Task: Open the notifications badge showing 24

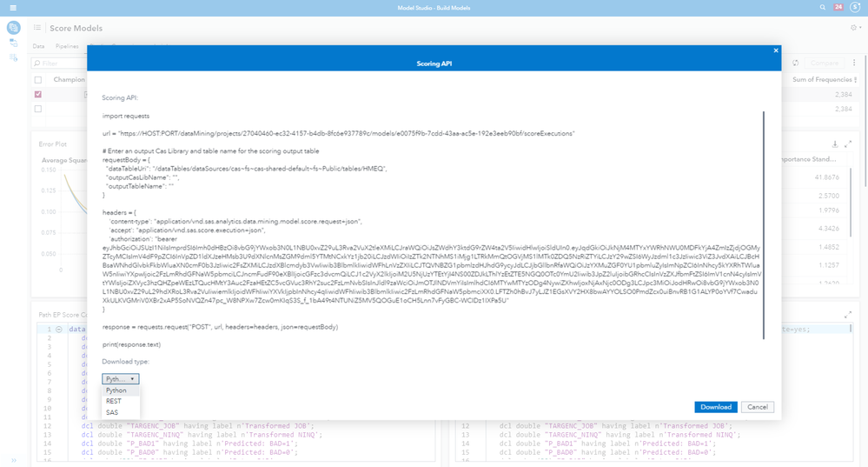Action: [838, 7]
